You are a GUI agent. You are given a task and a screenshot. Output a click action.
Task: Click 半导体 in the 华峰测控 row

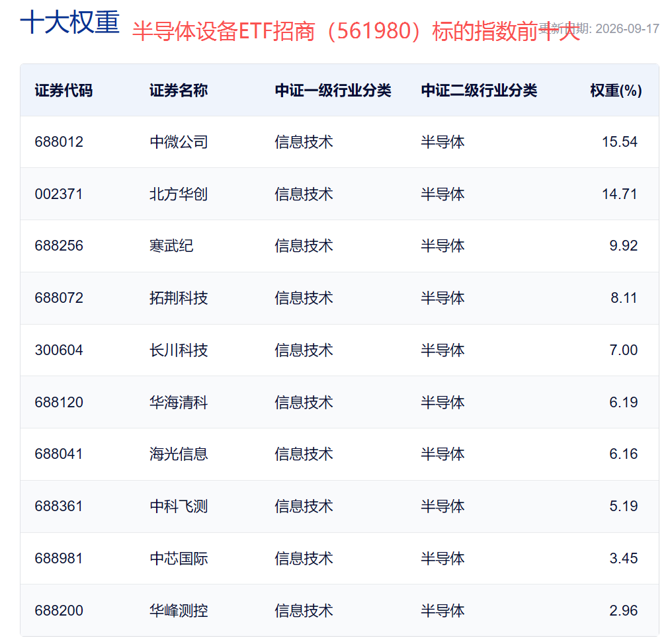(442, 610)
